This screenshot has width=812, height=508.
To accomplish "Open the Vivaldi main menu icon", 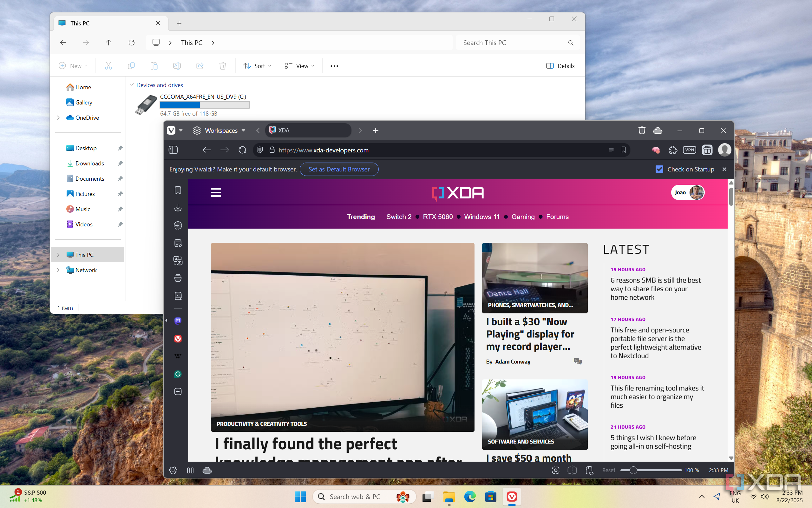I will 171,130.
